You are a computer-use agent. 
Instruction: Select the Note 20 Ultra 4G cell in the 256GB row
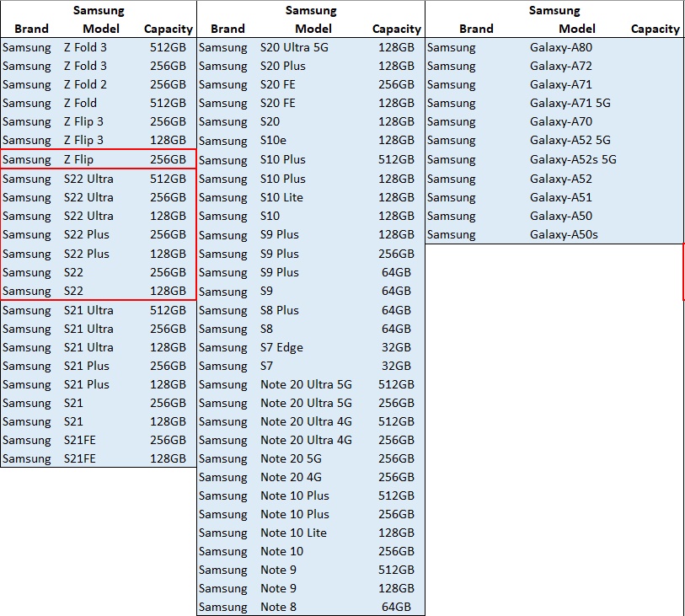pyautogui.click(x=306, y=440)
